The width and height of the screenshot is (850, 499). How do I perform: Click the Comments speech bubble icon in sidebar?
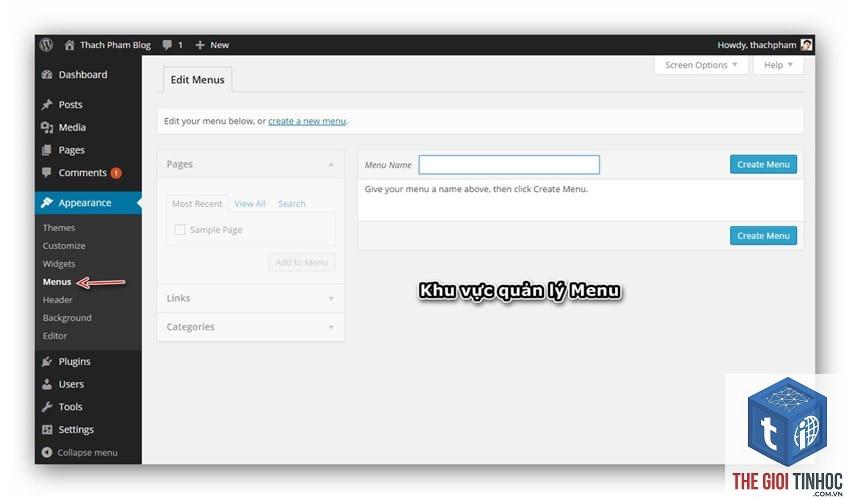coord(47,173)
